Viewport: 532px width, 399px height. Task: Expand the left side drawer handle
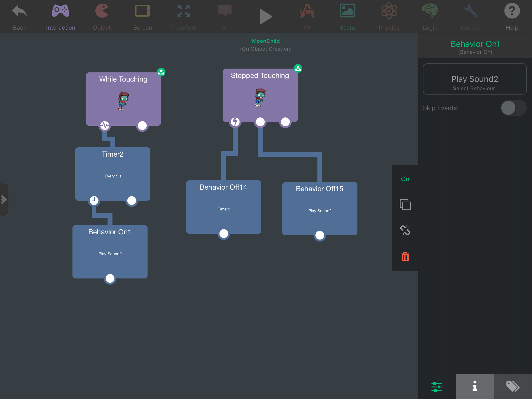4,199
